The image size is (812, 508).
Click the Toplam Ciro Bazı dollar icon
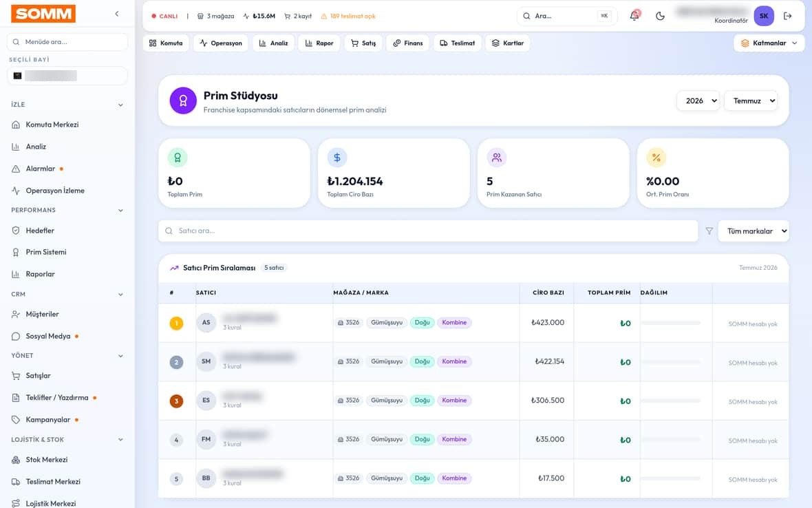point(337,158)
